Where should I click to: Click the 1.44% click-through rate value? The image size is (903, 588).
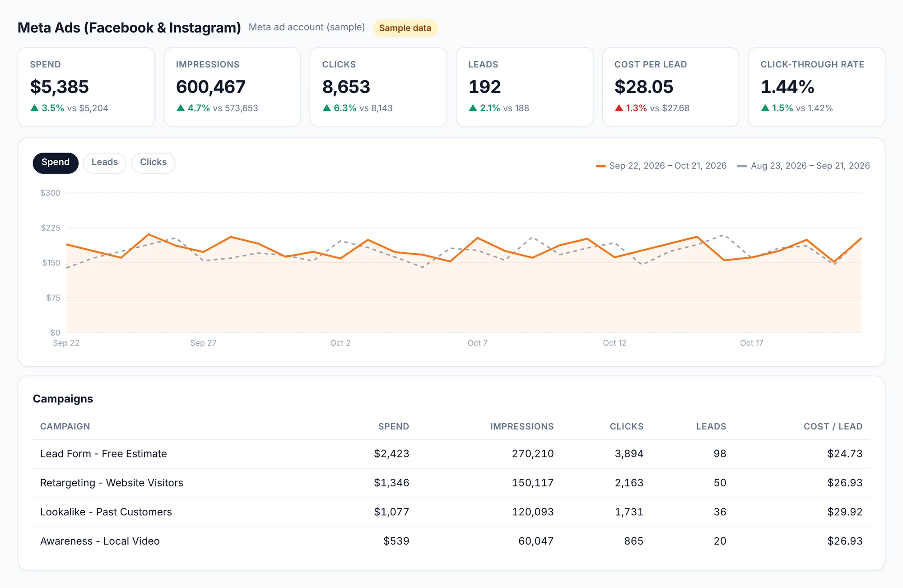pos(787,87)
